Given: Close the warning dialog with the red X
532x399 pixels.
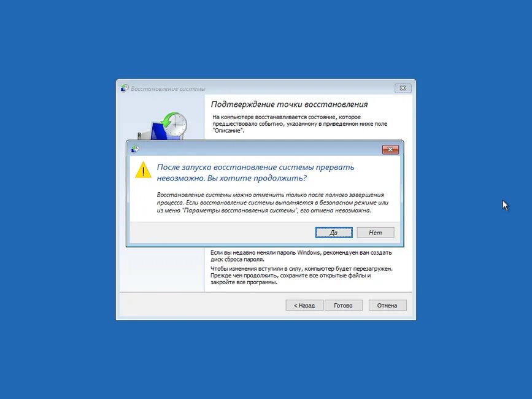Looking at the screenshot, I should pos(390,149).
